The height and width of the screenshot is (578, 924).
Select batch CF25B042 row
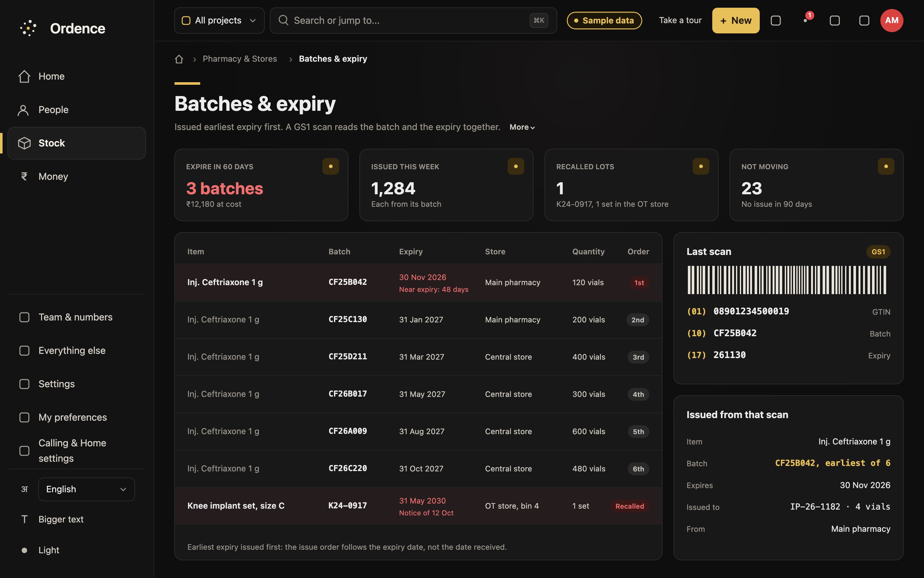[418, 283]
